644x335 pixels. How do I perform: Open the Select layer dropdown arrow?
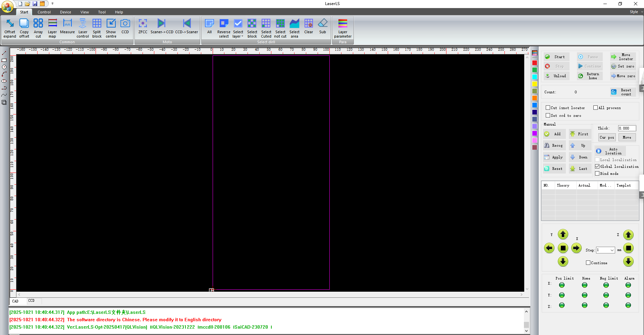pyautogui.click(x=242, y=37)
